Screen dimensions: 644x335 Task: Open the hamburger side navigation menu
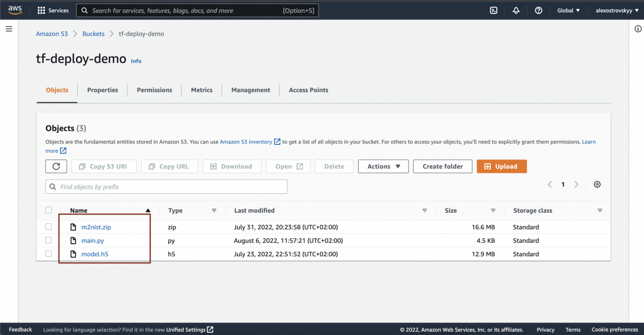(9, 29)
